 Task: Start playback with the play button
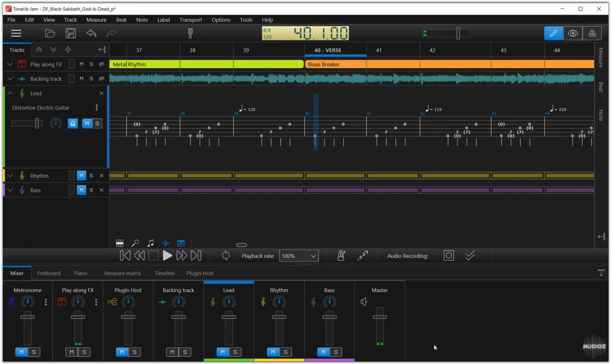pyautogui.click(x=167, y=256)
